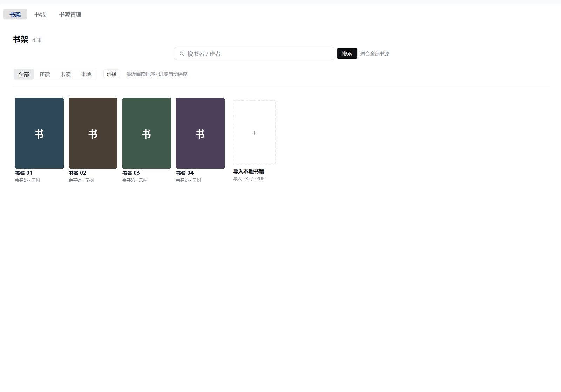Screen dimensions: 561x392
Task: Open the 书源管理 tab
Action: pos(70,14)
